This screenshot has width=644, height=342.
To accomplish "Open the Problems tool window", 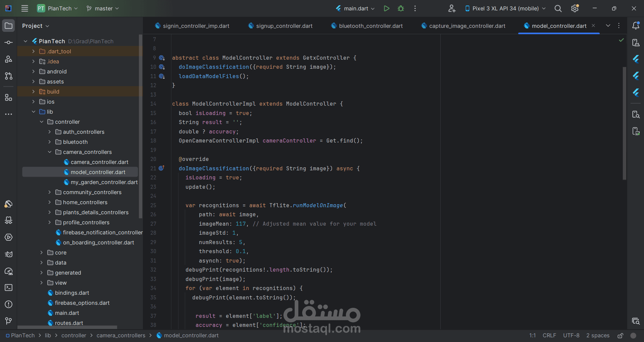I will pos(9,304).
